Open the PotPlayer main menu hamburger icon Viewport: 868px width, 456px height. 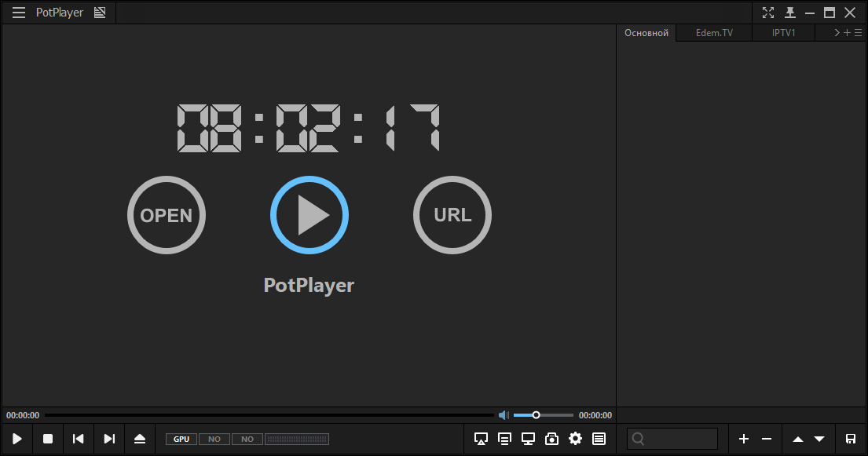coord(19,13)
